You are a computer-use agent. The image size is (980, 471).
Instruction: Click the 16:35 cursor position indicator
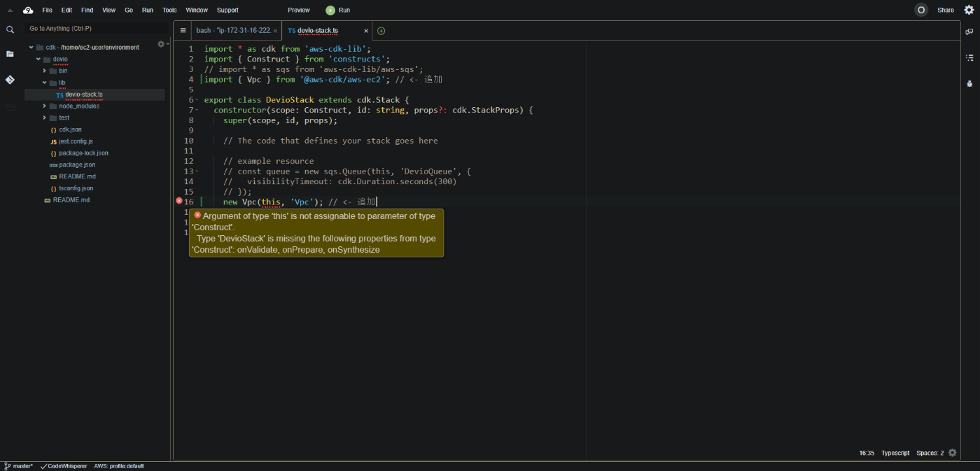tap(867, 453)
